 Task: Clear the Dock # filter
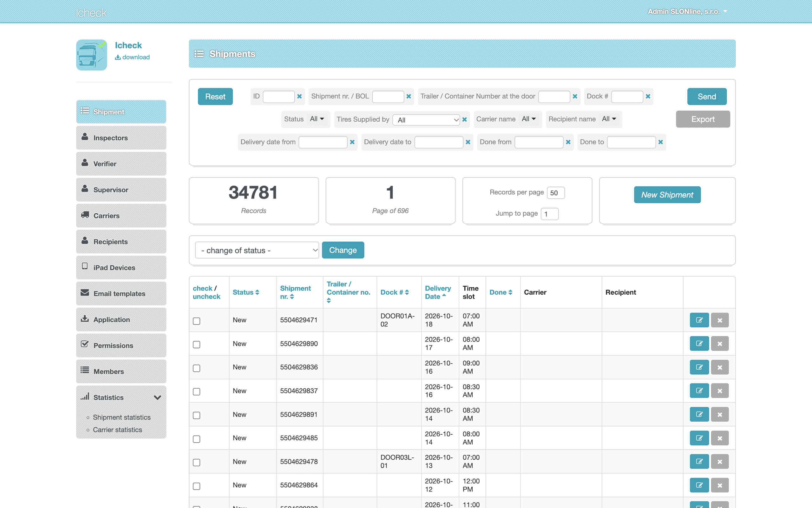pyautogui.click(x=648, y=97)
